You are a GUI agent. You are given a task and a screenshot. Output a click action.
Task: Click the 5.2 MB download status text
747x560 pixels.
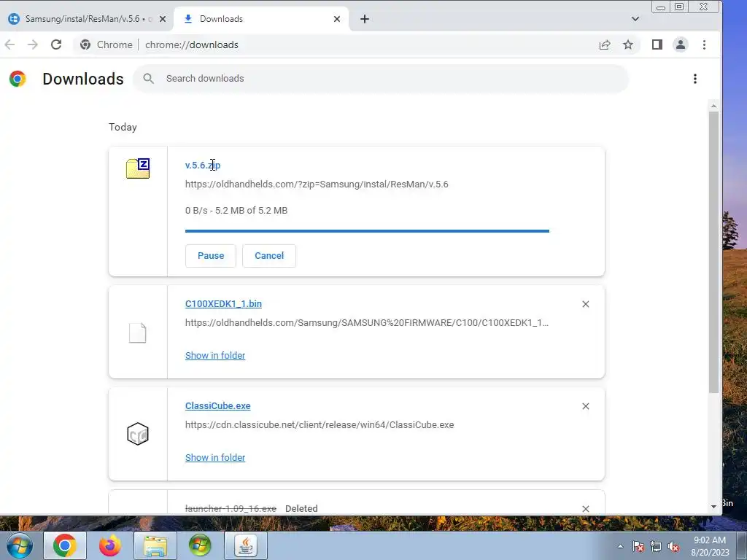(236, 211)
